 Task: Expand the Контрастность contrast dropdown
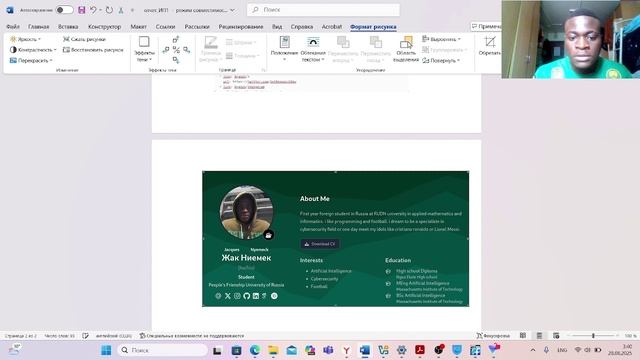pos(33,50)
